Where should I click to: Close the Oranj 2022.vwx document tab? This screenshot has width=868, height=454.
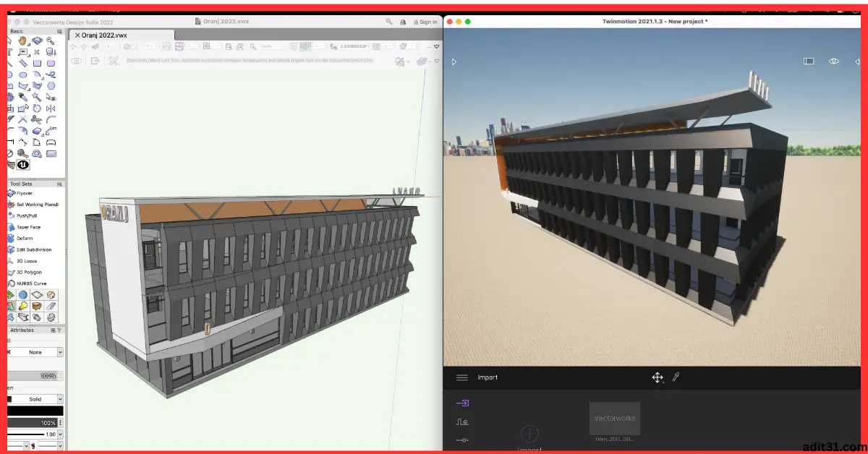tap(77, 35)
